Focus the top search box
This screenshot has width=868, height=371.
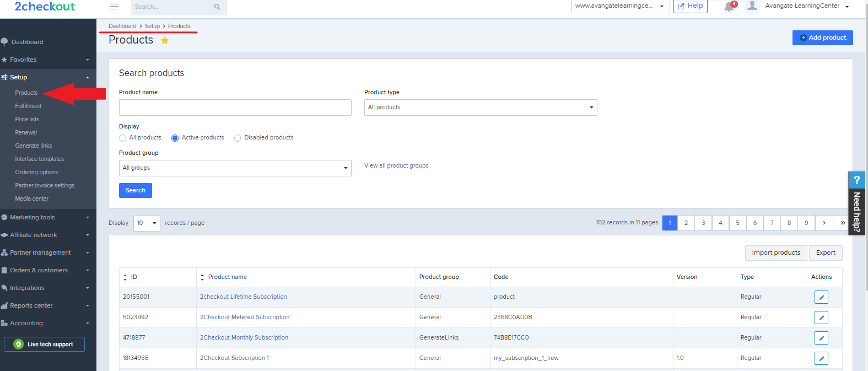pos(172,7)
